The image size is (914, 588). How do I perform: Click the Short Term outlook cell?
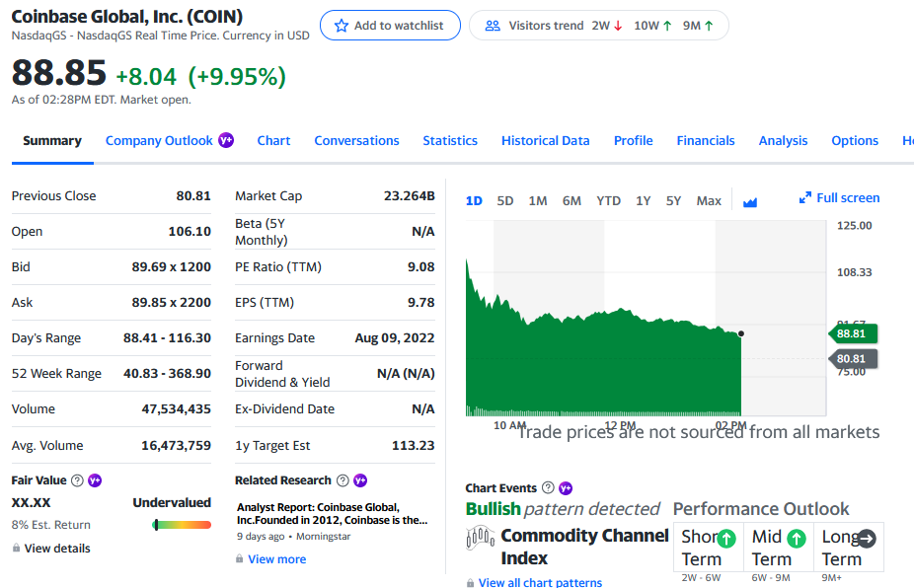[709, 547]
